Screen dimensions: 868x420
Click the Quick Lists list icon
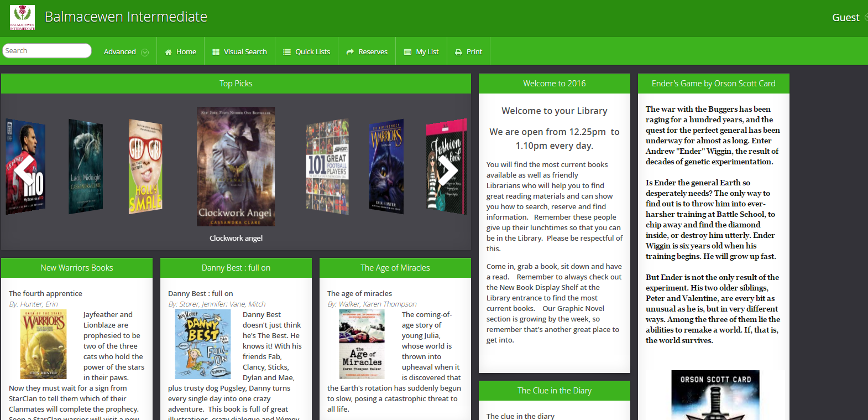coord(287,52)
